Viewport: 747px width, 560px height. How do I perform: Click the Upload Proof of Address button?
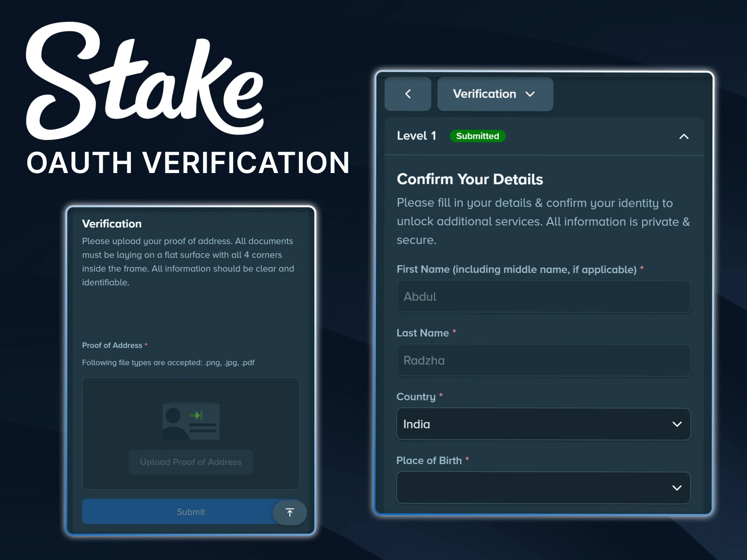coord(191,462)
